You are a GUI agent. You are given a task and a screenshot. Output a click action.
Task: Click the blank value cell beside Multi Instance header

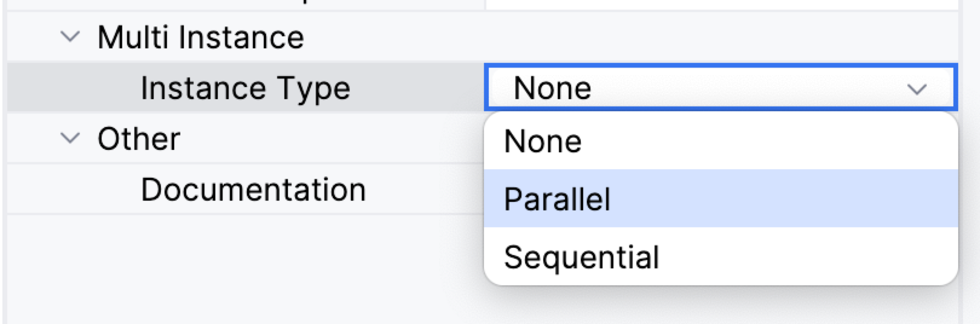point(720,37)
